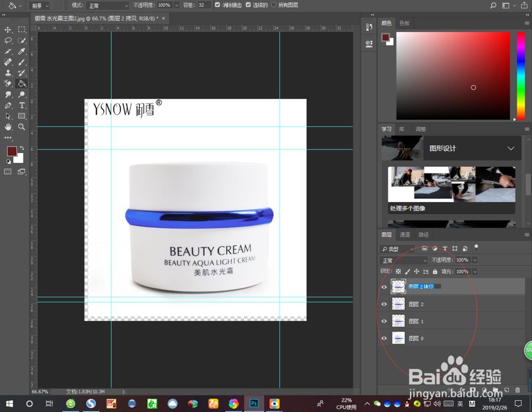The height and width of the screenshot is (412, 532).
Task: Lock all layer attributes
Action: point(435,272)
